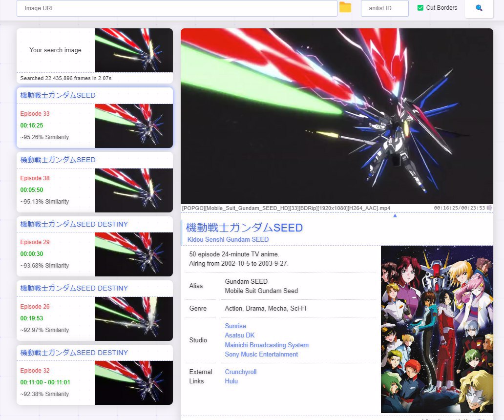Open the 機動戦士ガンダムSEED title link in details
This screenshot has width=504, height=420.
coord(244,228)
